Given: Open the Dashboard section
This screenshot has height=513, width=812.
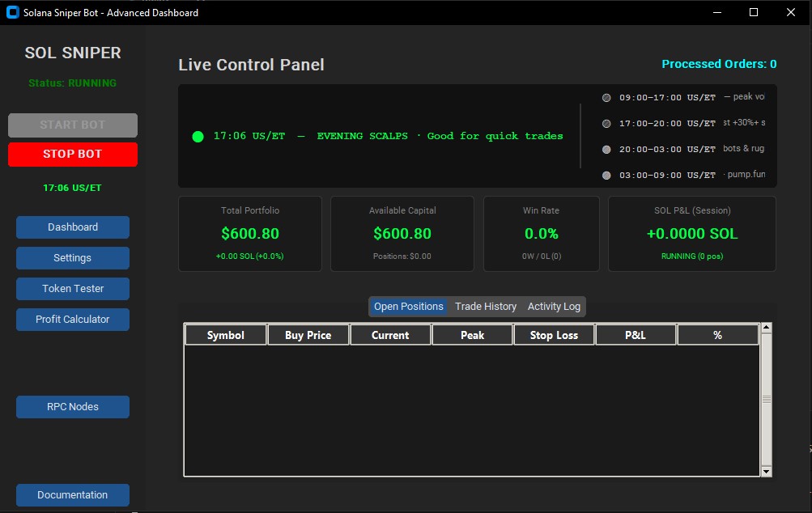Looking at the screenshot, I should click(x=72, y=227).
